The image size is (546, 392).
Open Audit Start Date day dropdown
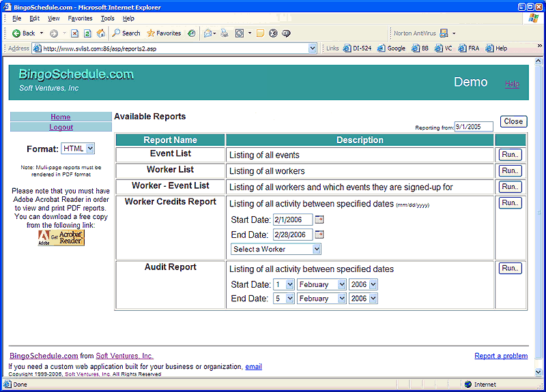(x=284, y=284)
